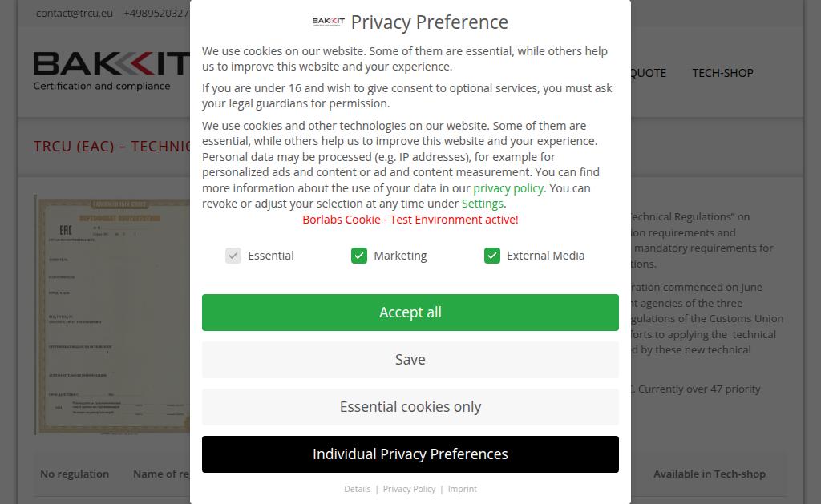
Task: Click the Save button
Action: 410,360
